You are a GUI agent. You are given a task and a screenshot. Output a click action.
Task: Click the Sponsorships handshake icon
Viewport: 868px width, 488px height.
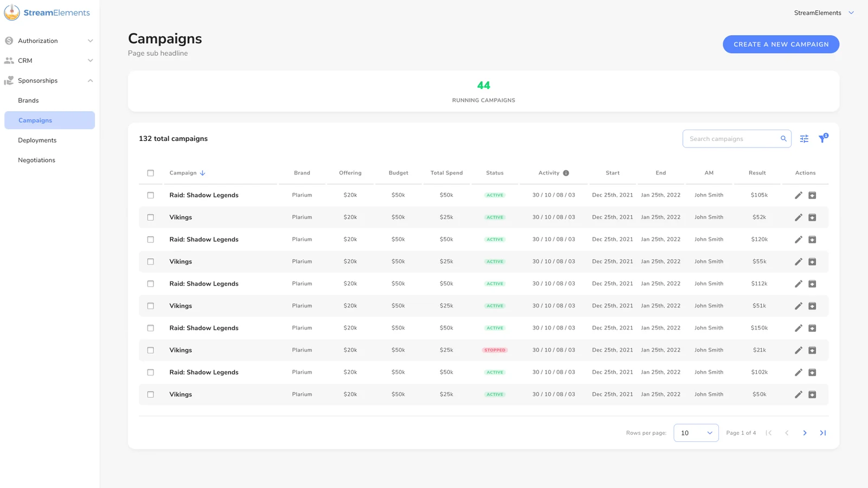click(x=9, y=81)
